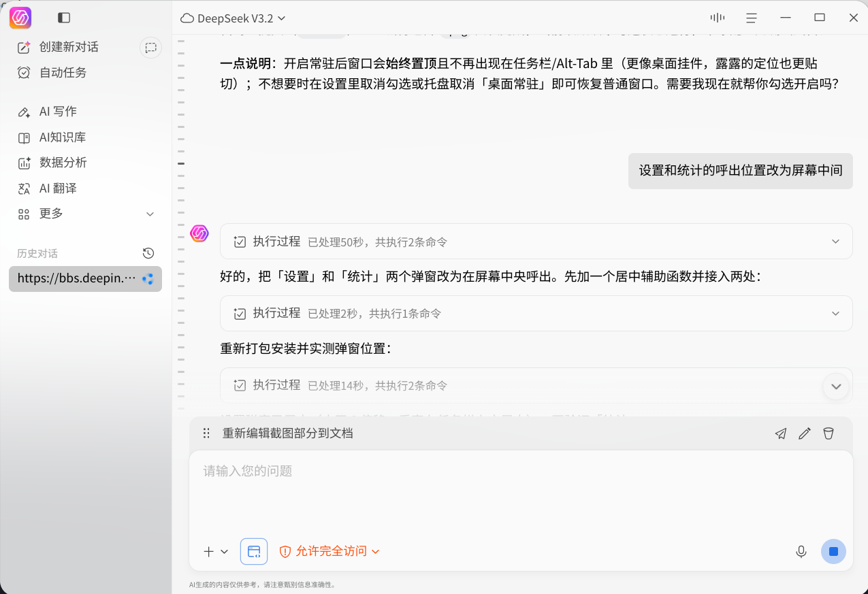Viewport: 868px width, 594px height.
Task: Click the disclaimer text AI生成的内容仅供参考
Action: pos(263,584)
